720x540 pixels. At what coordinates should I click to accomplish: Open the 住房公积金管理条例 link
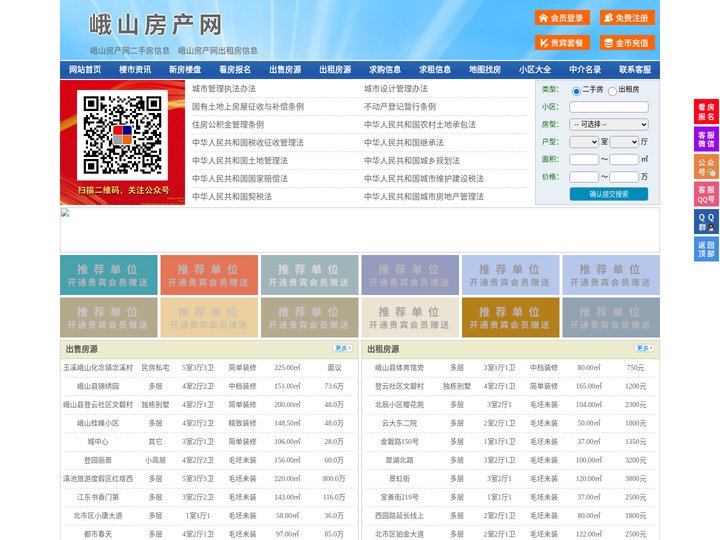tap(228, 124)
